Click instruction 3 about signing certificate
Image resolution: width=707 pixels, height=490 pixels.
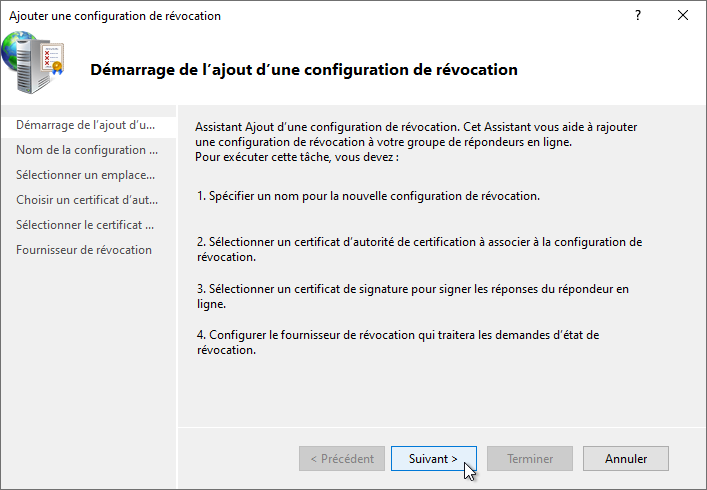click(412, 296)
